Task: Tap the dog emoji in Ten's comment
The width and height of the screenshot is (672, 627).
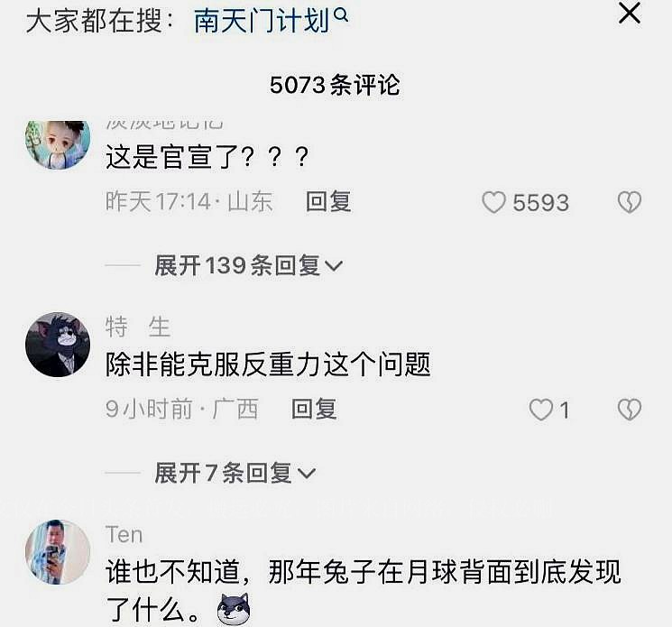Action: point(234,609)
